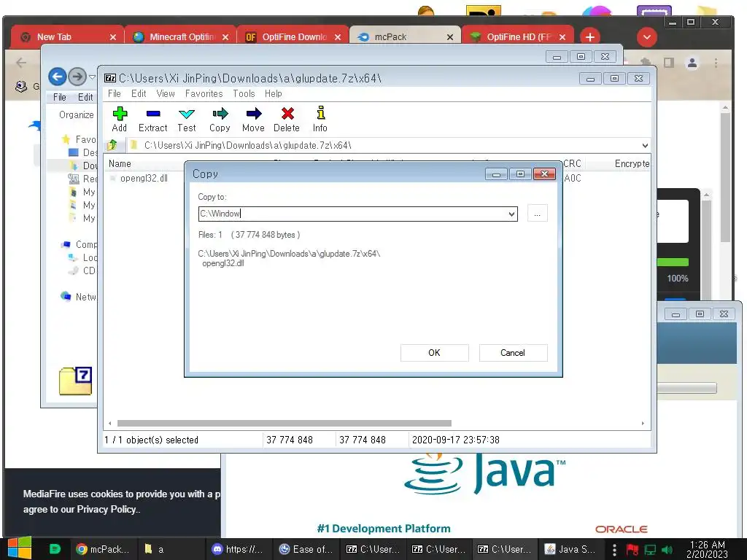Open the 7-Zip Tools menu

(244, 93)
